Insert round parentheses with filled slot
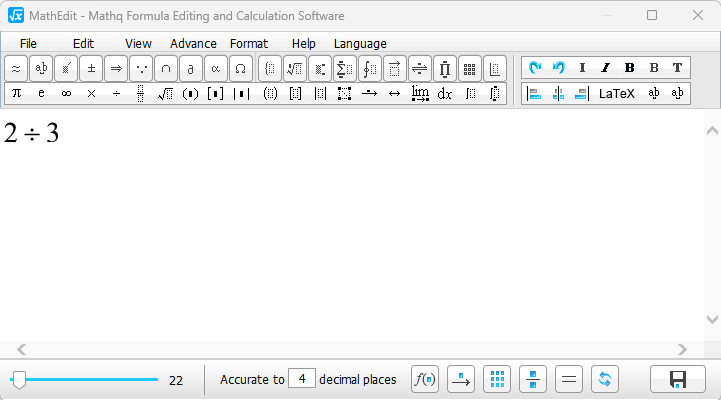721x400 pixels. pyautogui.click(x=190, y=93)
